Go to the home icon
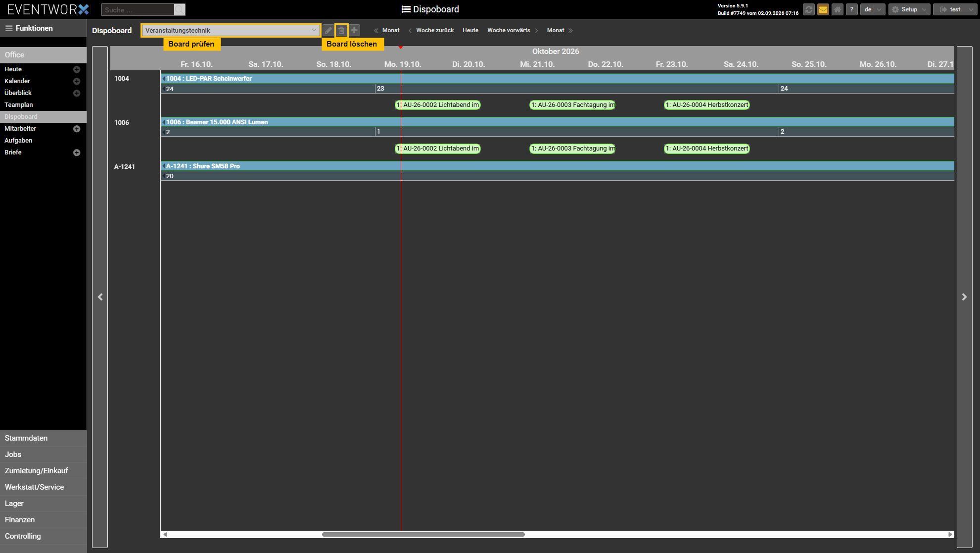980x553 pixels. [x=838, y=9]
